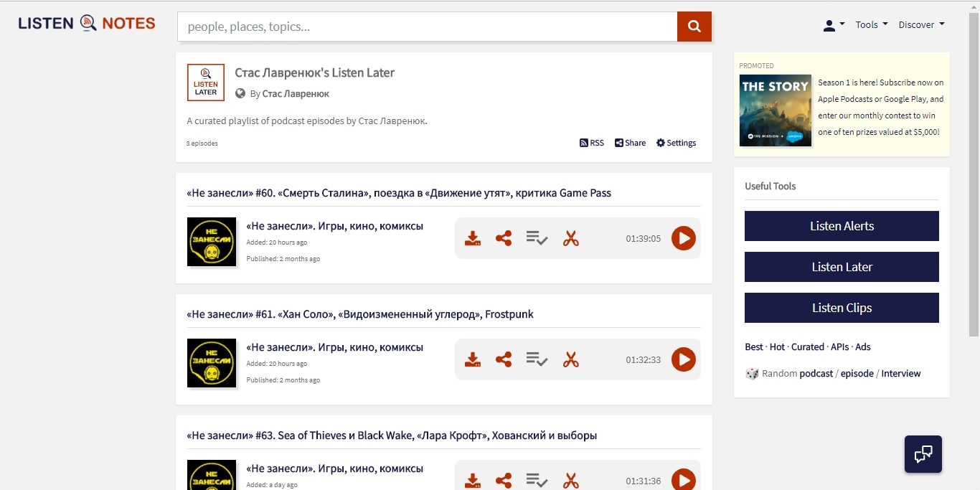Play episode #60

684,238
